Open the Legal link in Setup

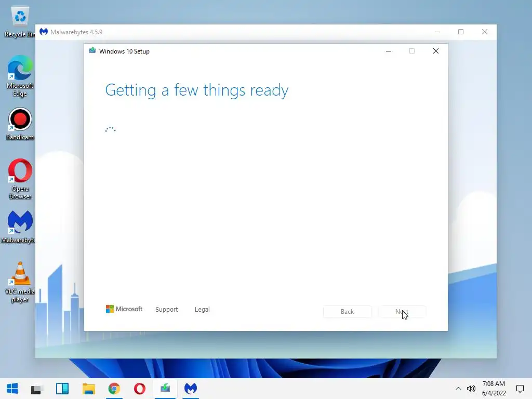pyautogui.click(x=202, y=310)
